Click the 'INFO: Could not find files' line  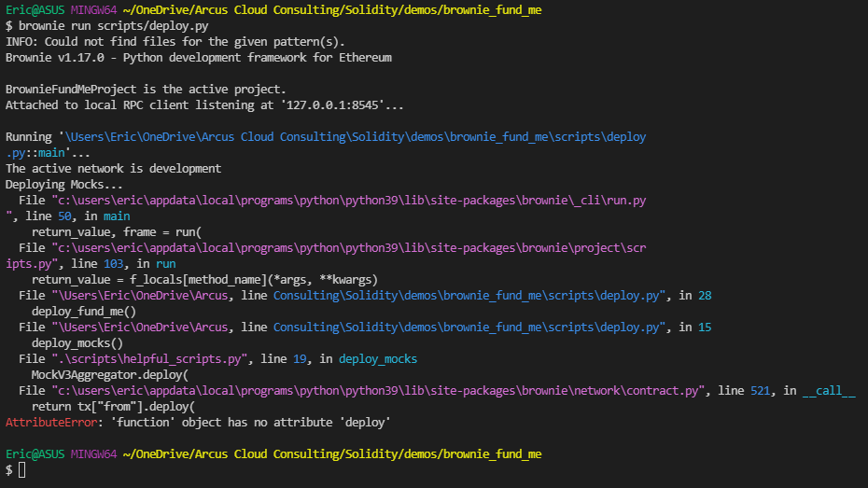pyautogui.click(x=175, y=41)
